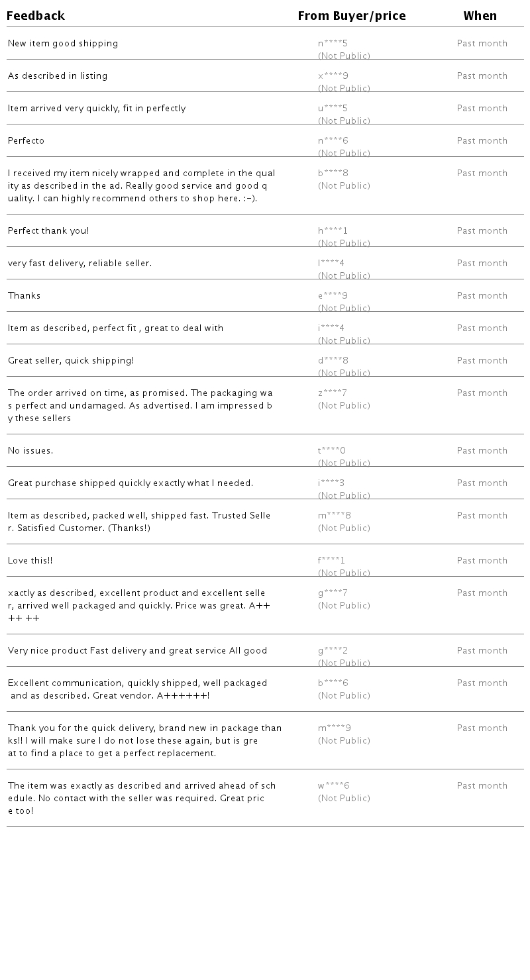The image size is (530, 980).
Task: Open buyer d****8 profile
Action: pyautogui.click(x=333, y=361)
